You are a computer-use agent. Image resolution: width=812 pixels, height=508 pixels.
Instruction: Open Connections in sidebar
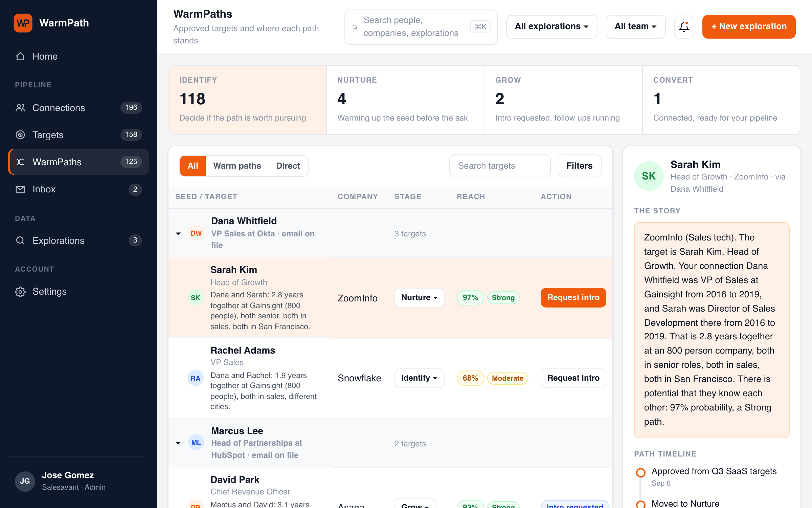(78, 108)
